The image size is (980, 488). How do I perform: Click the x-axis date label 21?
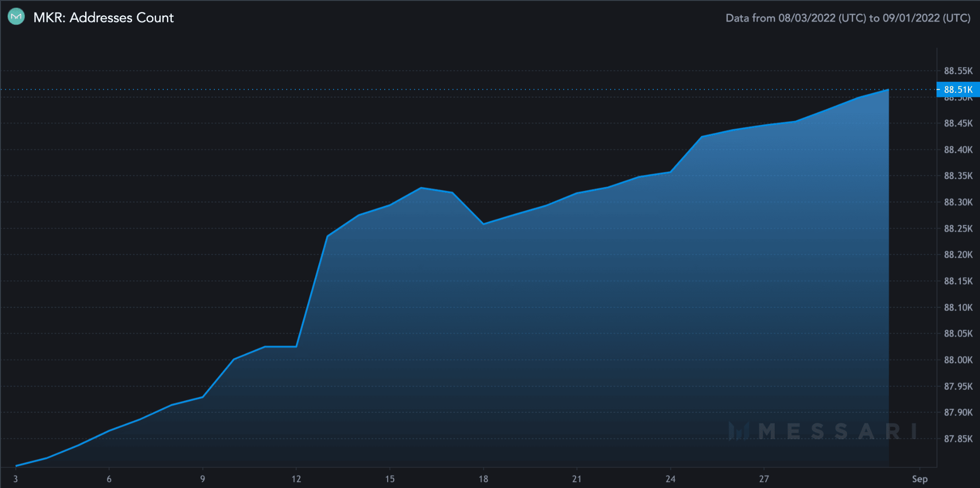pyautogui.click(x=577, y=479)
